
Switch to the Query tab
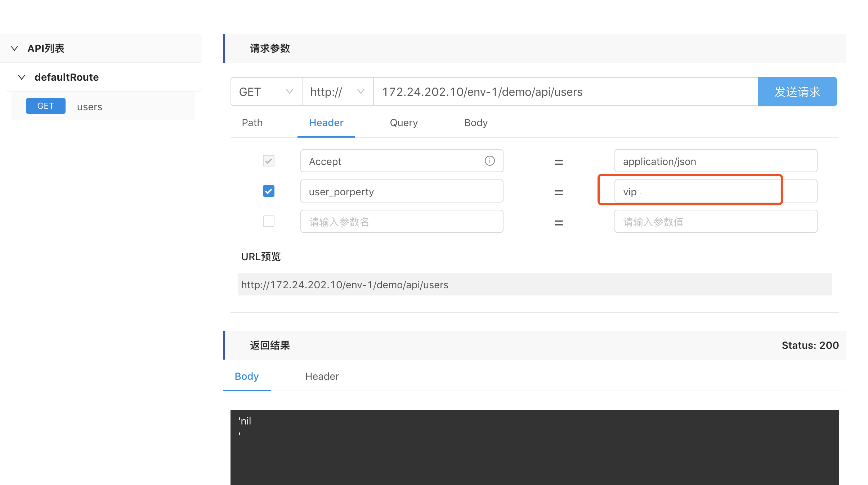(x=403, y=123)
